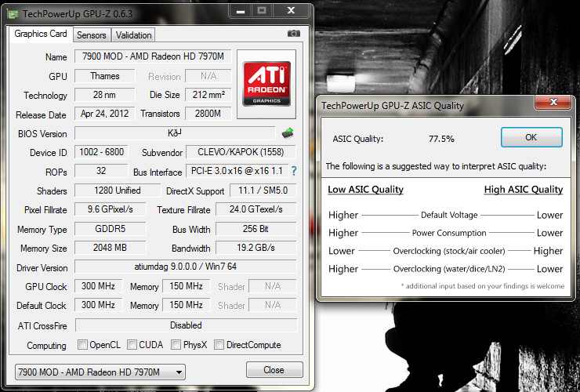Click the GPU Clock value 300 MHz

point(99,286)
